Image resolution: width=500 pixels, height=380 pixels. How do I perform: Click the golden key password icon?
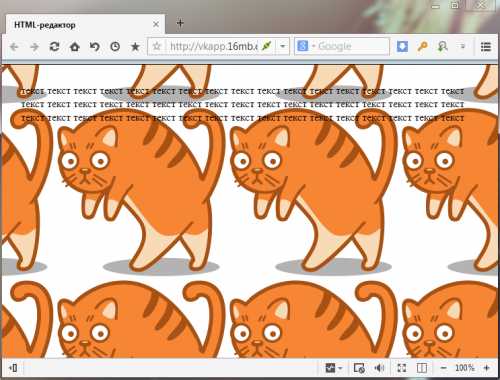[422, 46]
